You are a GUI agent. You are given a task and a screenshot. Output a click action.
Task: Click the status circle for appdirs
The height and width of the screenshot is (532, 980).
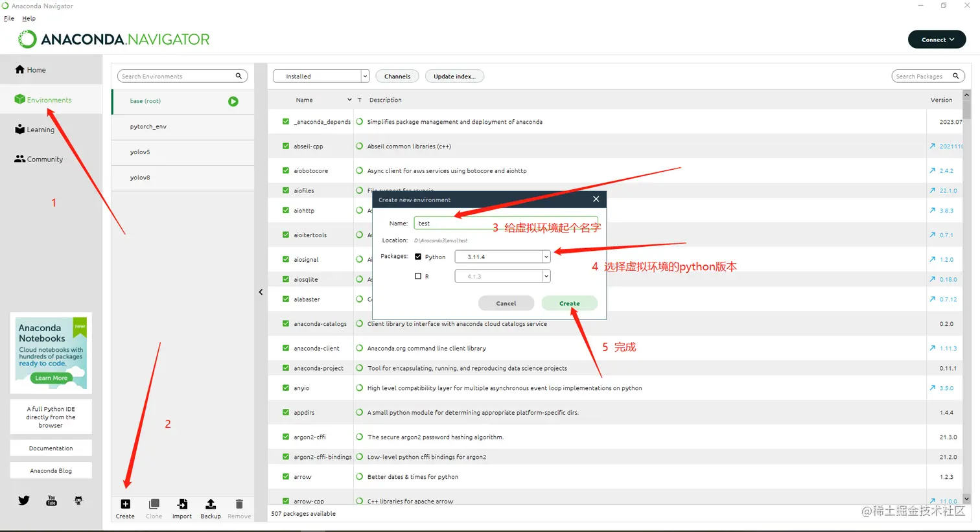tap(360, 412)
